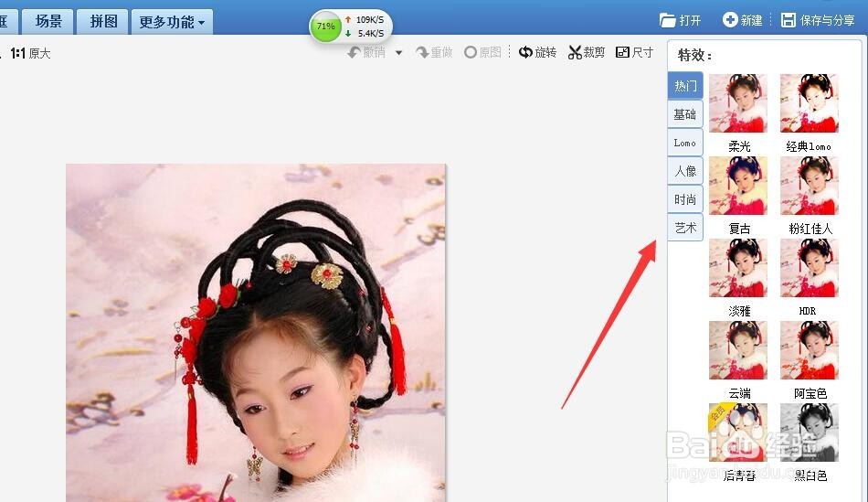Select the 基础 effects category
Viewport: 868px width, 502px height.
(x=685, y=114)
